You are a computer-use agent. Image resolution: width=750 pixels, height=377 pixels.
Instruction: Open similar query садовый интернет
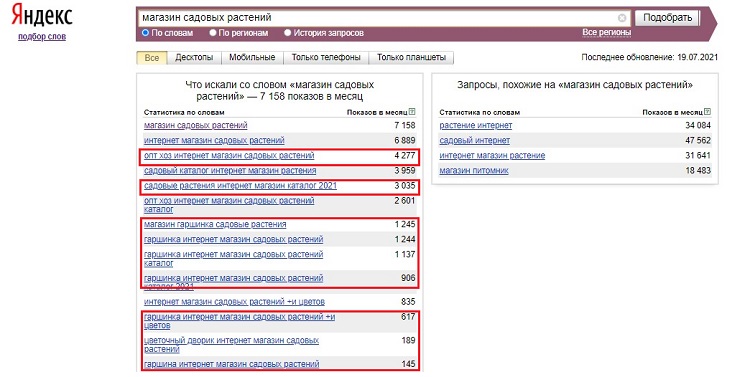[474, 141]
